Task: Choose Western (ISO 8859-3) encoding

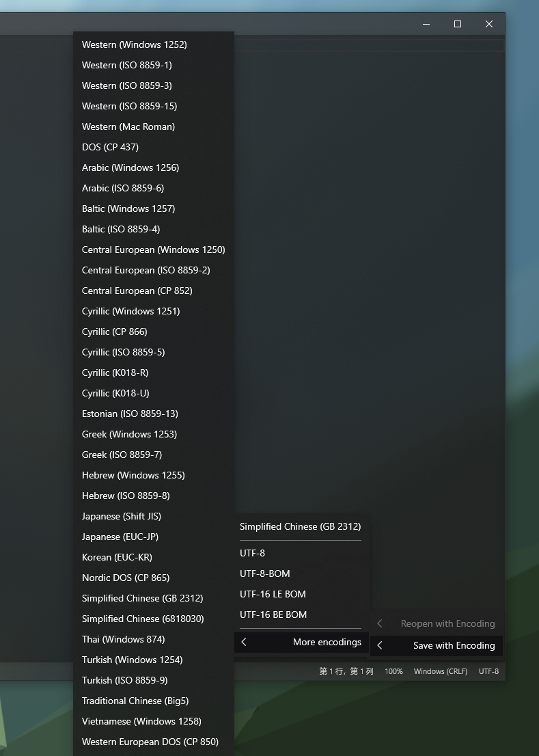Action: click(x=154, y=85)
